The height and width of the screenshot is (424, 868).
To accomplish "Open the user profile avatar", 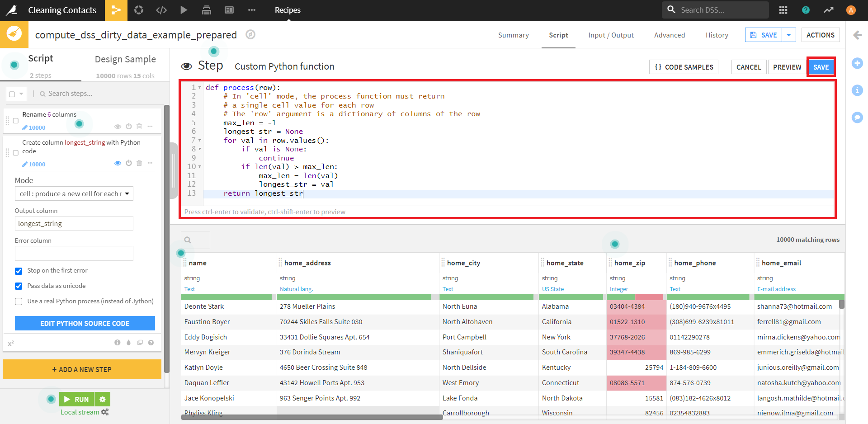I will 851,10.
